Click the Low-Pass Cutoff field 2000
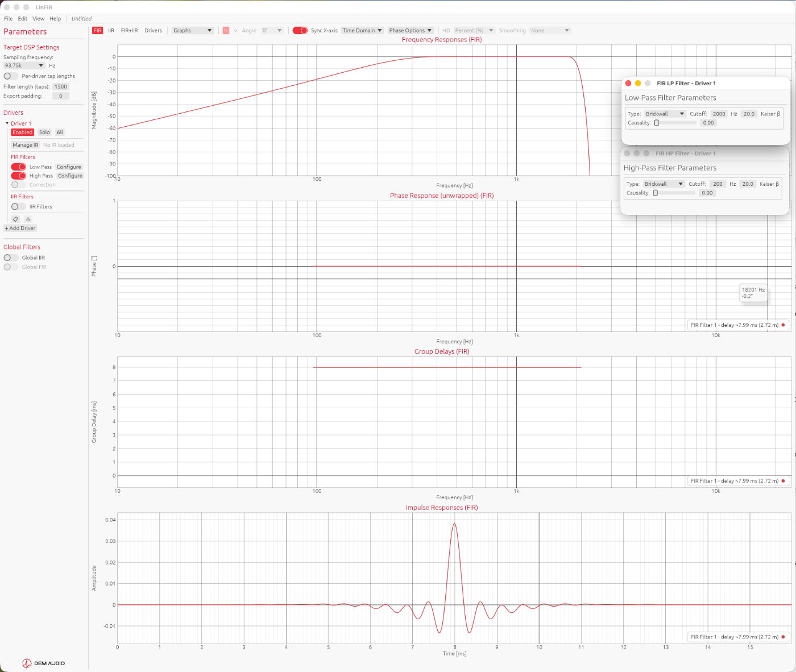Image resolution: width=796 pixels, height=672 pixels. (719, 114)
